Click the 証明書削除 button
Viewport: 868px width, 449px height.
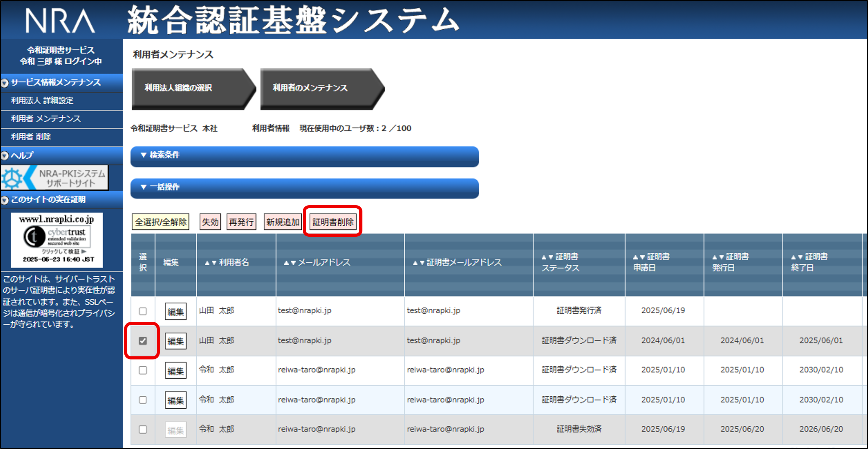(x=333, y=222)
